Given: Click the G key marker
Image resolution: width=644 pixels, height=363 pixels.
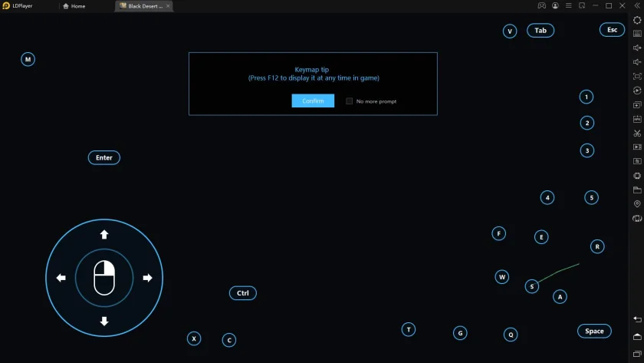Looking at the screenshot, I should (x=460, y=333).
